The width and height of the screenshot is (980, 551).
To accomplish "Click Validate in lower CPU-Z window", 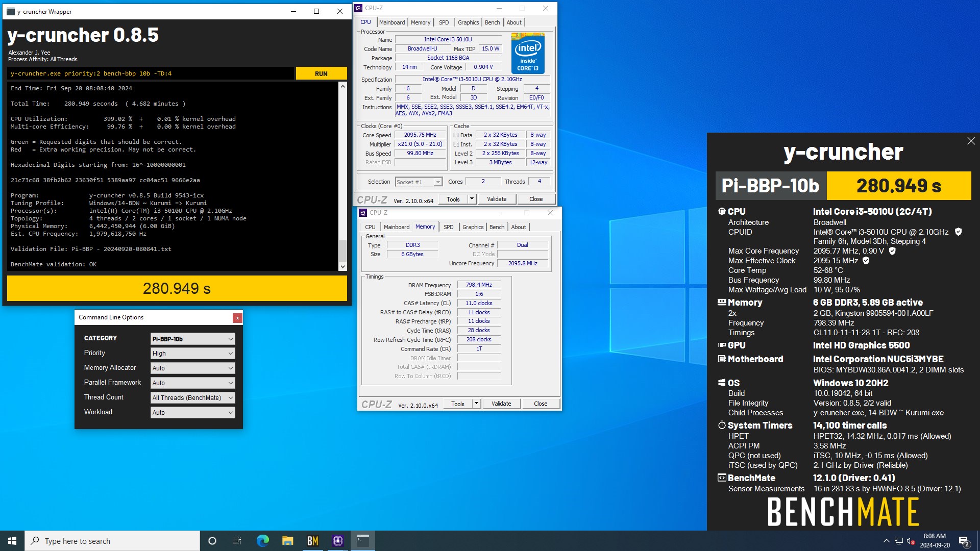I will point(501,404).
